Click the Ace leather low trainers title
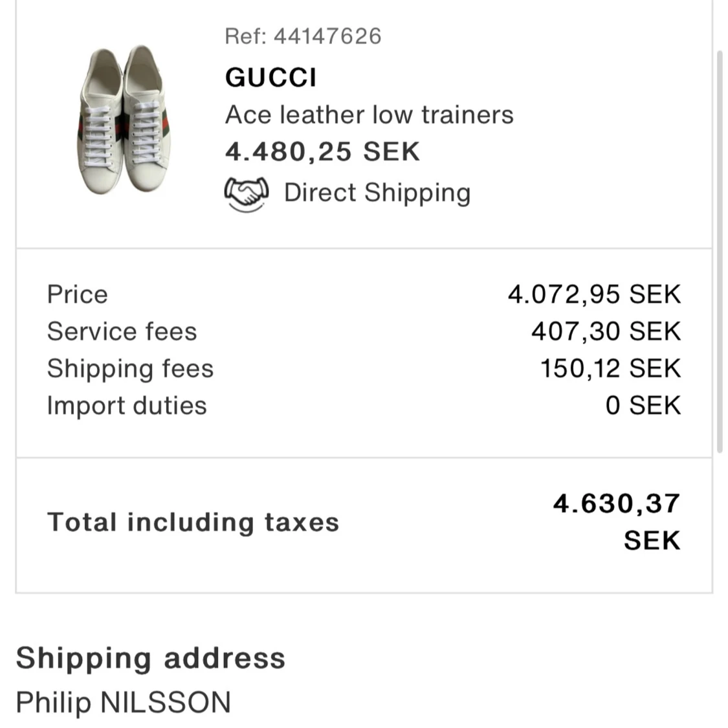Screen dimensions: 728x728 coord(369,114)
